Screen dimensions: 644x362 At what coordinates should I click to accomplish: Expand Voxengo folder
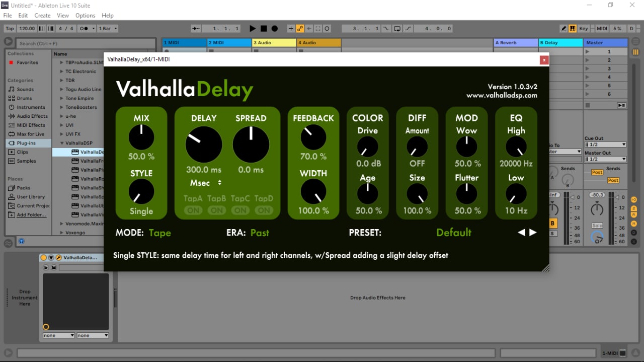[x=61, y=233]
